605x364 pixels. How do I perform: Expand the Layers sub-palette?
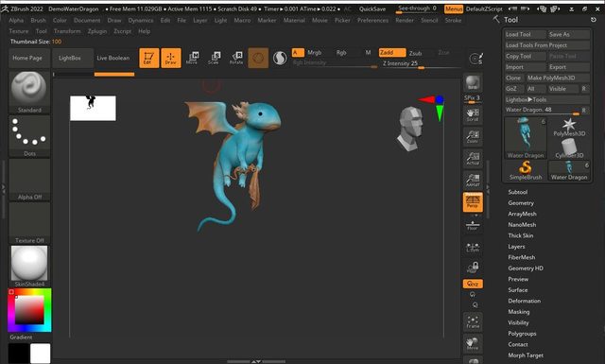[x=516, y=246]
